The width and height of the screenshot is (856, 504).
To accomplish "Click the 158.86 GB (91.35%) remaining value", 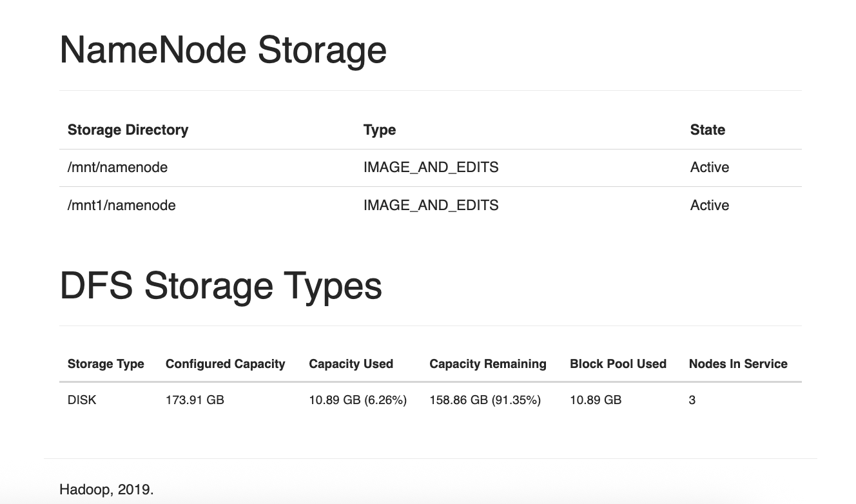I will point(485,400).
